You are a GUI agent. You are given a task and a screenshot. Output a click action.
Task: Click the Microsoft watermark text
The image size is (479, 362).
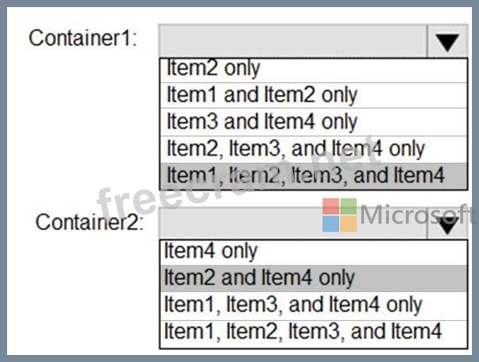click(x=417, y=215)
